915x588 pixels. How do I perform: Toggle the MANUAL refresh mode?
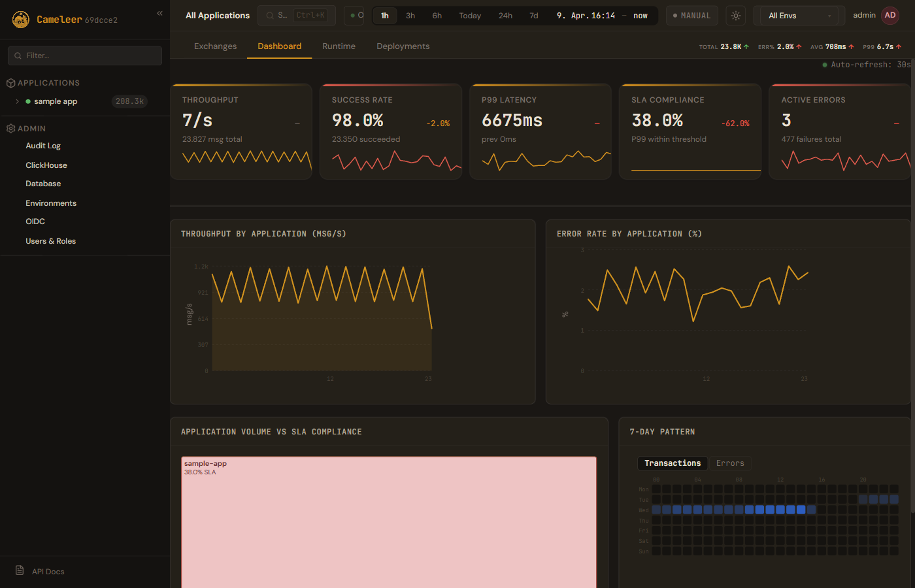(x=691, y=16)
